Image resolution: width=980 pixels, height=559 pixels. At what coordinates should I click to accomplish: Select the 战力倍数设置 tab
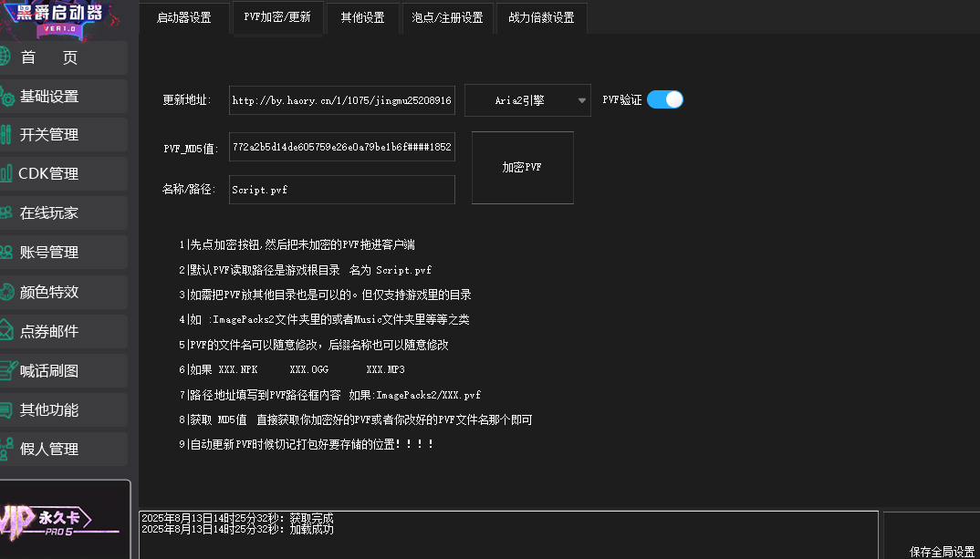541,18
